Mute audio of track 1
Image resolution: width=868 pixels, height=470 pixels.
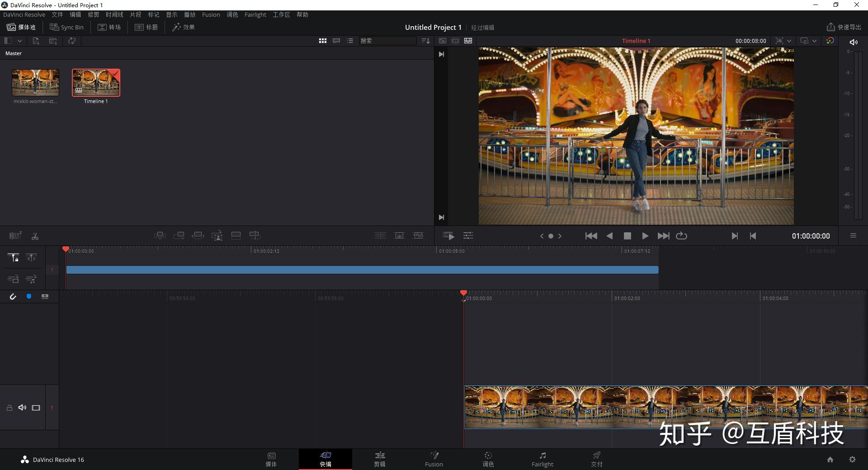pyautogui.click(x=22, y=408)
